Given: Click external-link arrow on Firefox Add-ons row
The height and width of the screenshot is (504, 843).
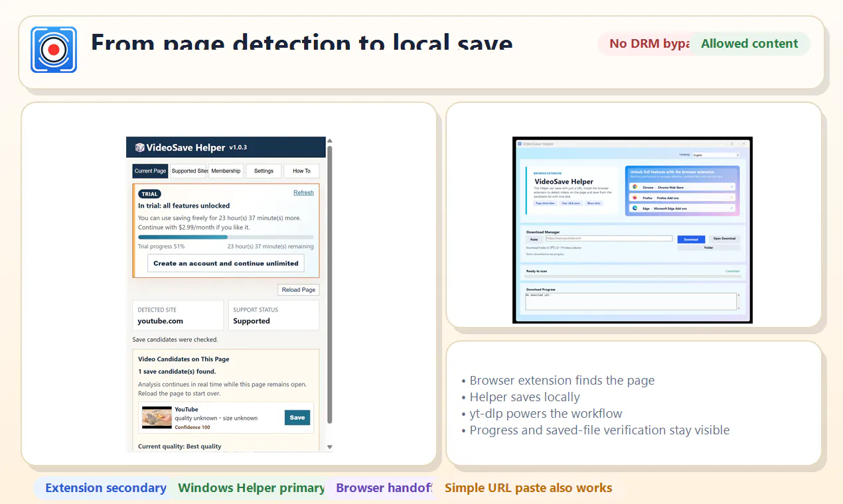Looking at the screenshot, I should click(731, 197).
